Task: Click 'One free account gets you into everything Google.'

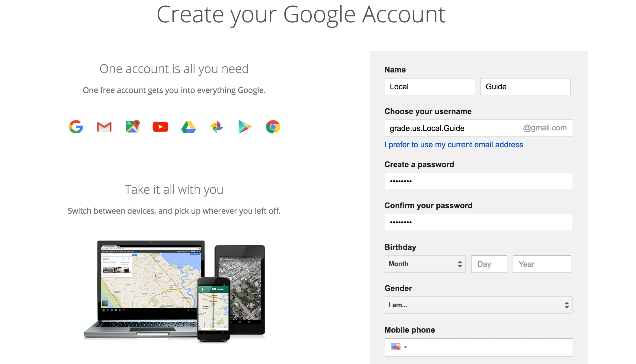Action: [174, 90]
